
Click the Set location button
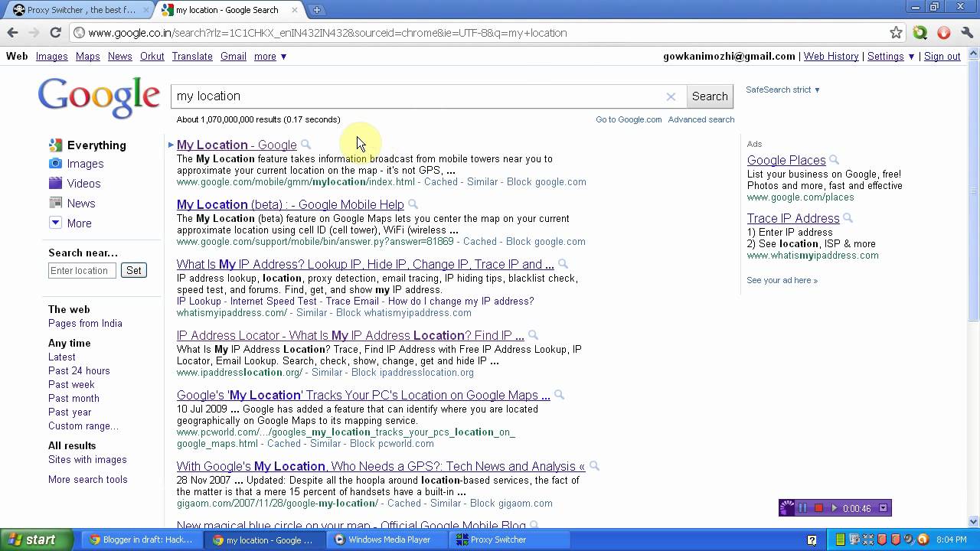click(x=134, y=270)
